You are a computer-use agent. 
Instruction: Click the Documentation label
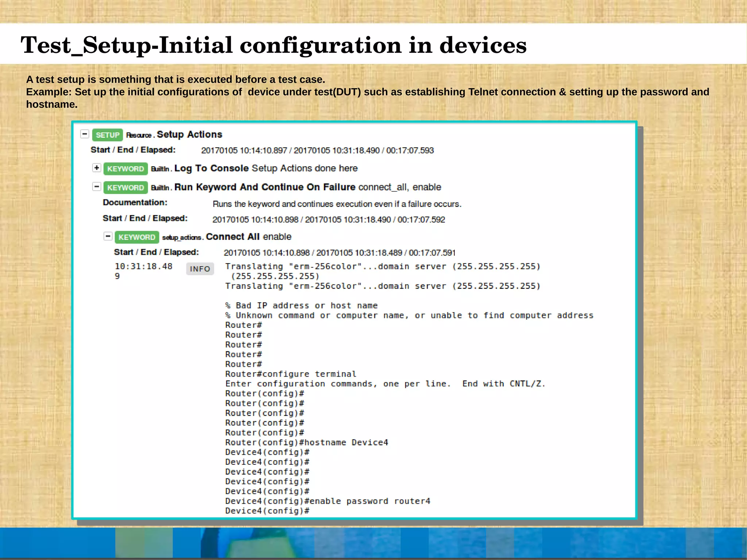tap(135, 202)
